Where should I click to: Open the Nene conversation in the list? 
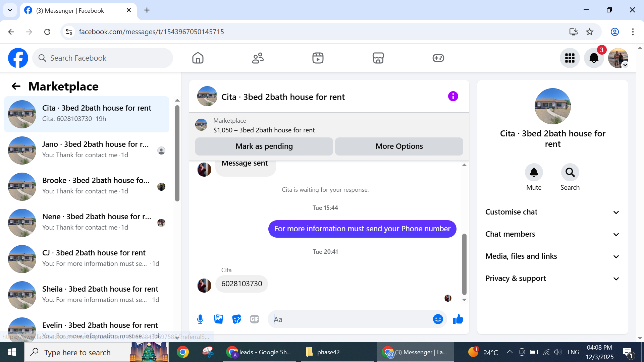(x=87, y=223)
